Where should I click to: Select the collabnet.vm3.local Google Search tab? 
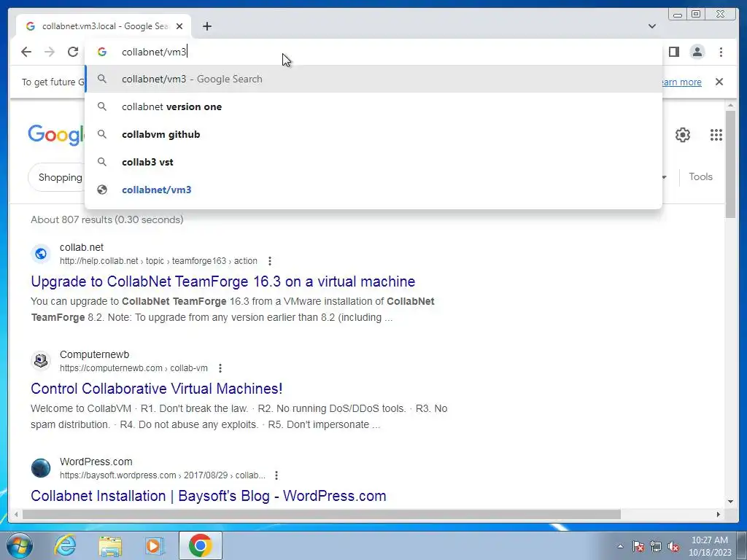point(104,26)
